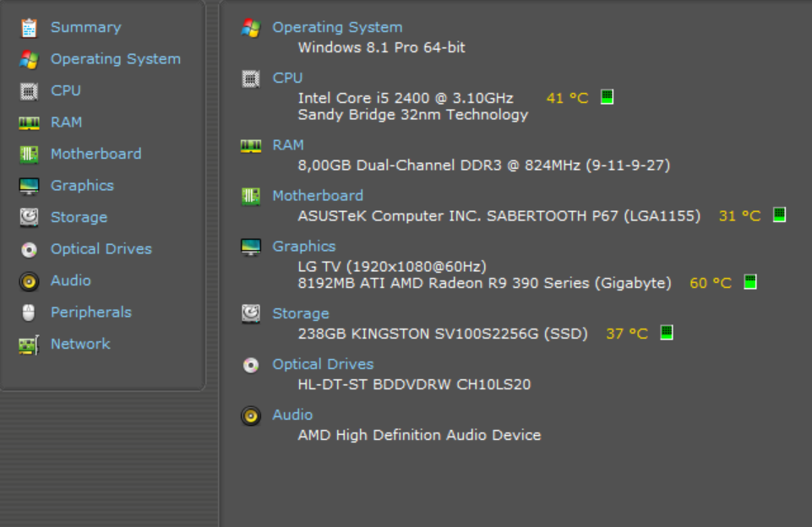Click the Network card icon in sidebar

coord(29,345)
